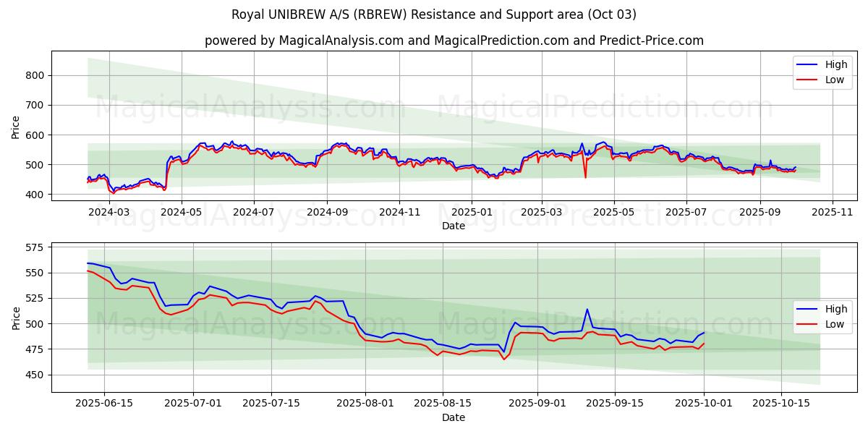Click the bottom chart Price axis label
This screenshot has width=868, height=434.
point(16,317)
